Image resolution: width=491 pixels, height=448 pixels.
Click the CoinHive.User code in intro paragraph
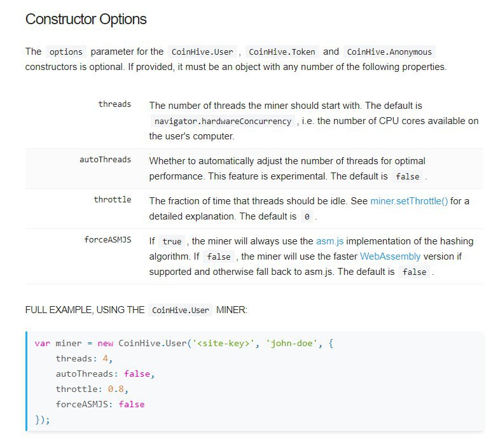pos(202,52)
